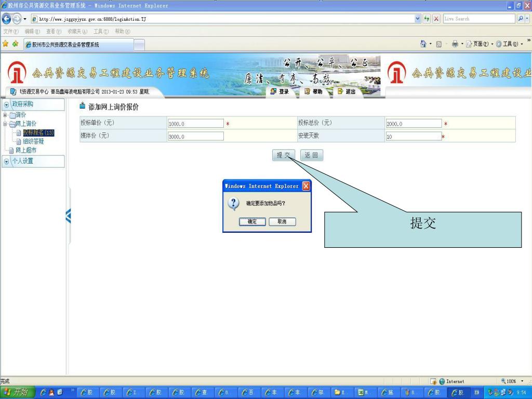This screenshot has height=399, width=532.
Task: Click the 投标单价 input field
Action: (196, 124)
